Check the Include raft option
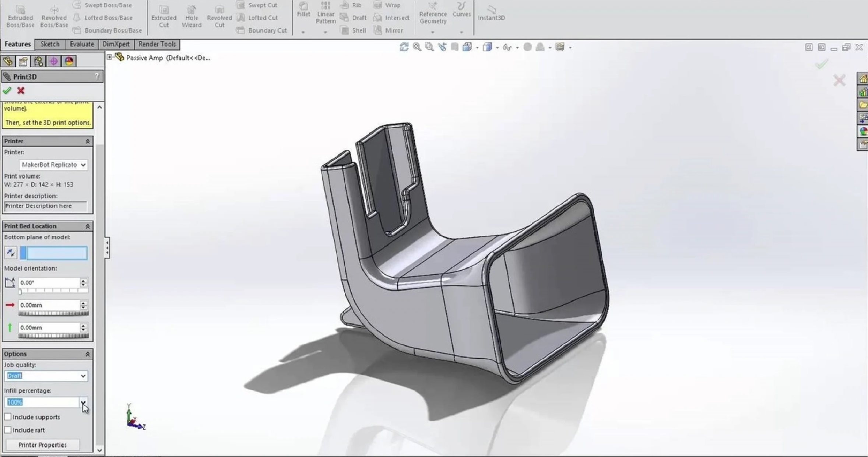This screenshot has height=457, width=868. click(8, 430)
